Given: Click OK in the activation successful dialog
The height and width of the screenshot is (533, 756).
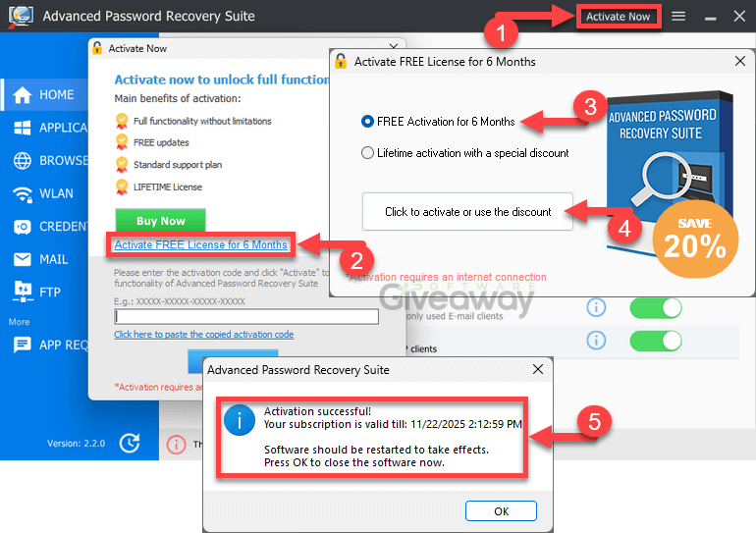Looking at the screenshot, I should coord(501,510).
